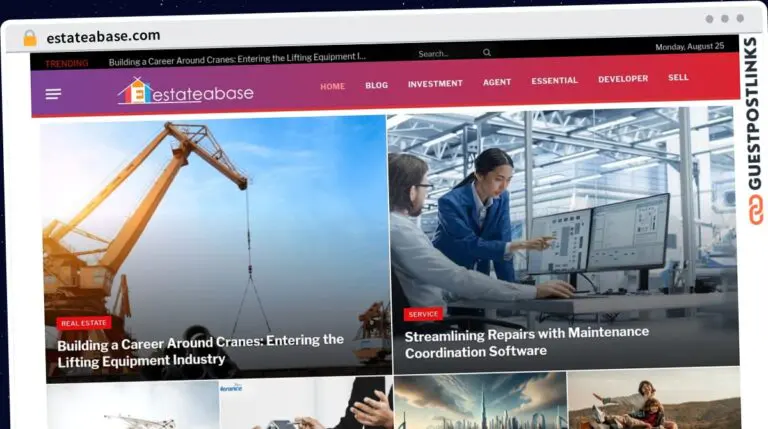Navigate to the Developer page
Screen dimensions: 768x429
[x=622, y=79]
